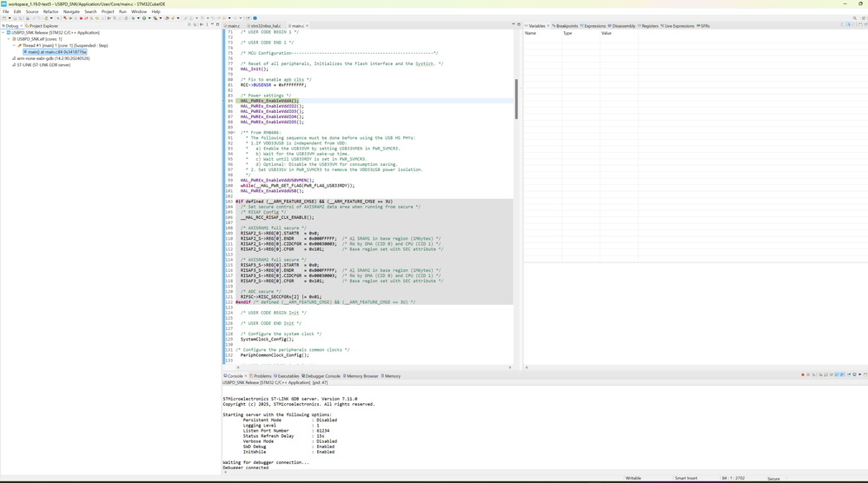Terminate the session from the Console toolbar
This screenshot has width=868, height=483.
pos(803,375)
